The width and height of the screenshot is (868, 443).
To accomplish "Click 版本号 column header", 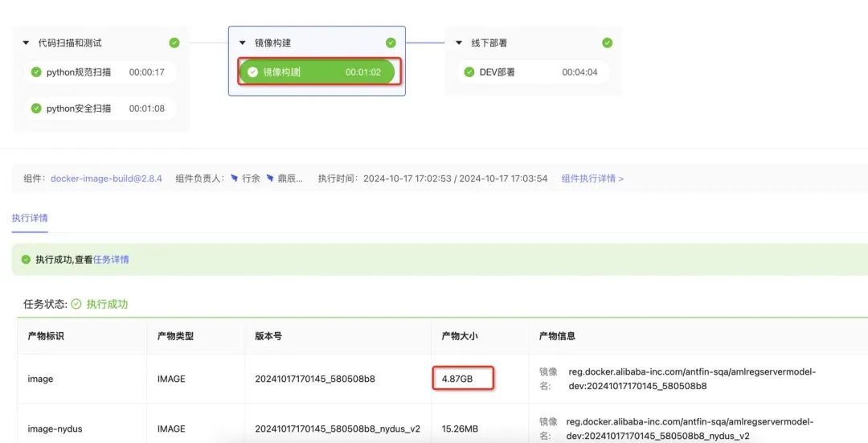I will [x=268, y=336].
